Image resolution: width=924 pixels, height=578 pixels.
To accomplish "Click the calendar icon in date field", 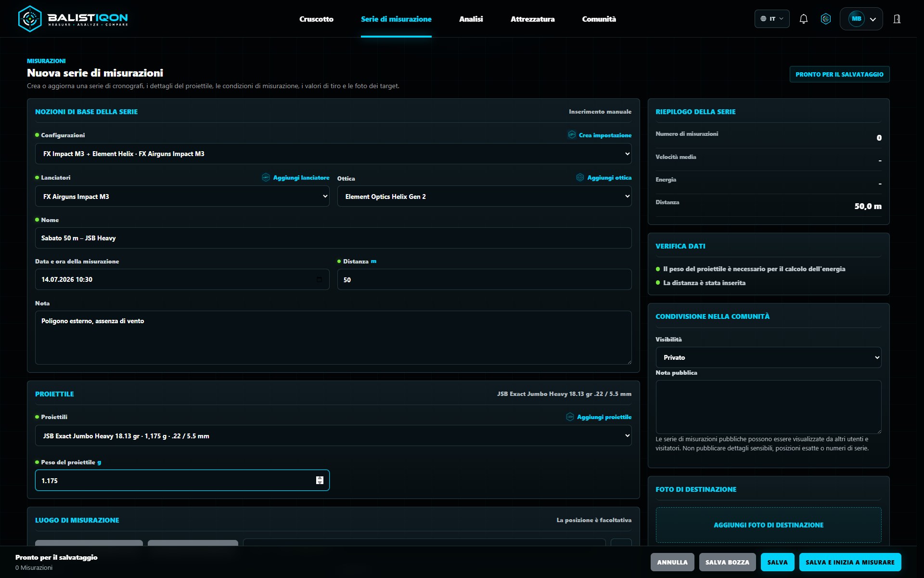I will (319, 279).
